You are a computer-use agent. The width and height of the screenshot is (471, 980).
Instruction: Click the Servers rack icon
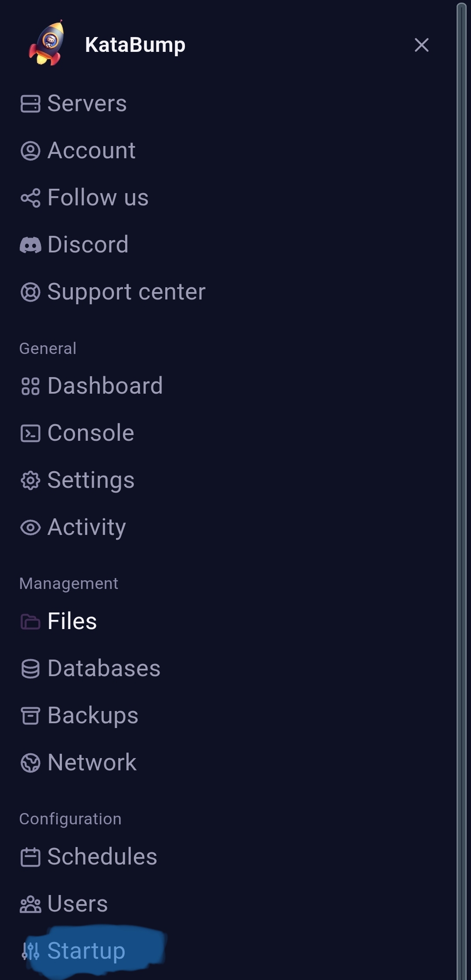click(x=31, y=104)
